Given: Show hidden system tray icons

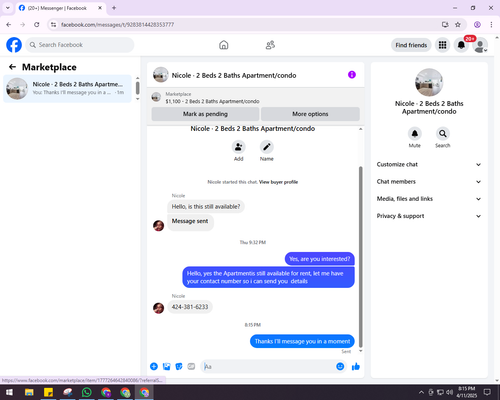Looking at the screenshot, I should [421, 392].
